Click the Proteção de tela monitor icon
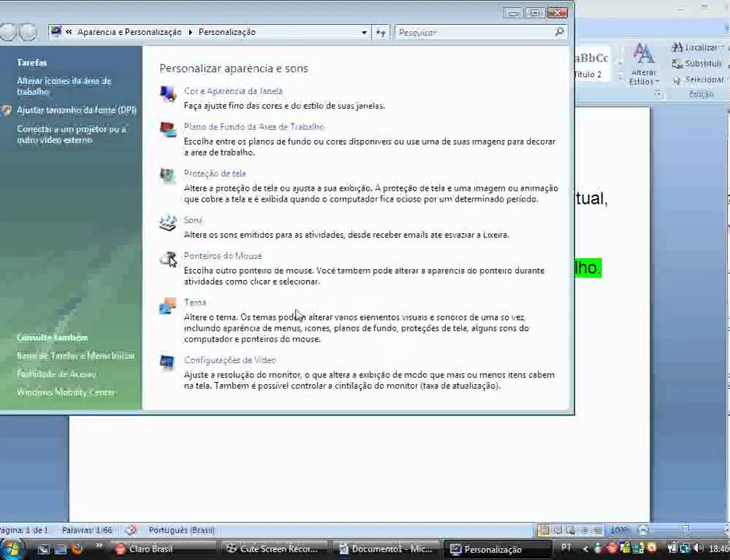 coord(167,177)
